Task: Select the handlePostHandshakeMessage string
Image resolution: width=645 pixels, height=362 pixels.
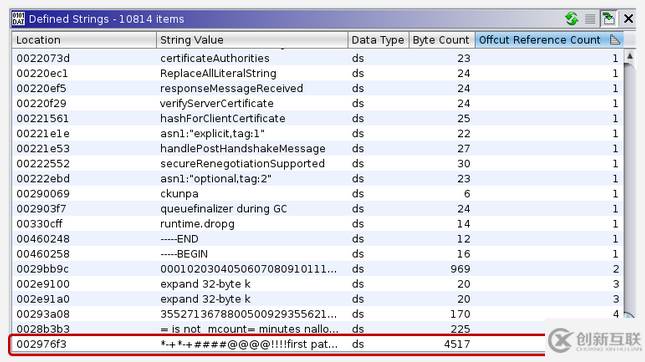Action: pyautogui.click(x=243, y=149)
